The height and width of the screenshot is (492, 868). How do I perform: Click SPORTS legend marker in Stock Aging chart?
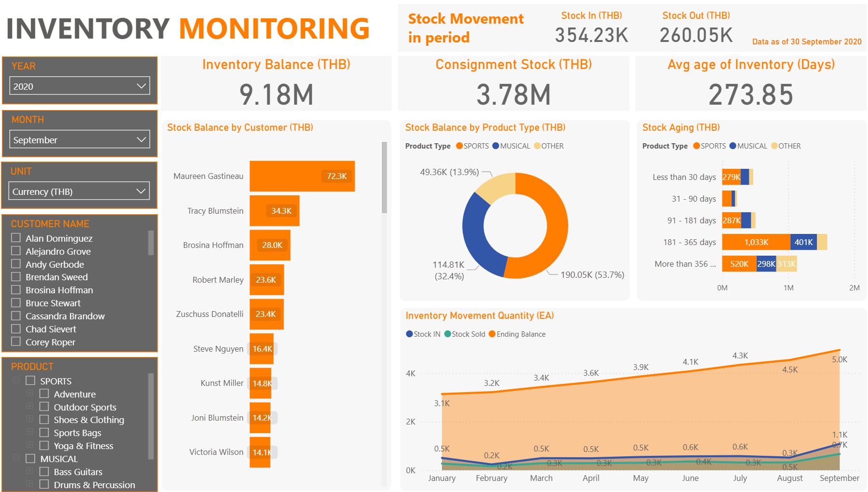696,146
